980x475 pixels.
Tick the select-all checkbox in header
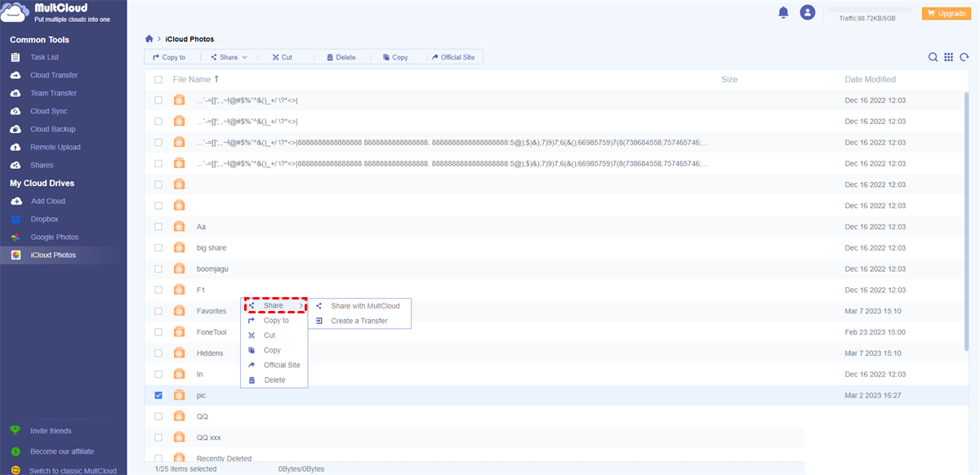tap(158, 80)
